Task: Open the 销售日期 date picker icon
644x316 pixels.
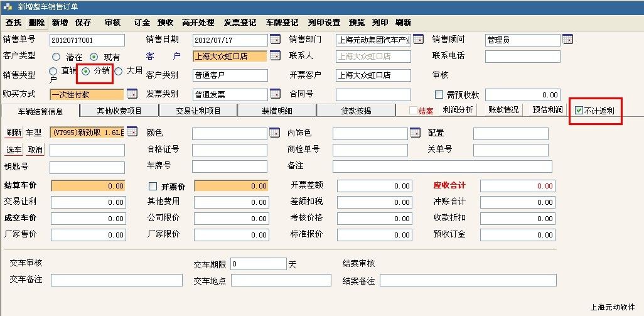Action: click(275, 40)
